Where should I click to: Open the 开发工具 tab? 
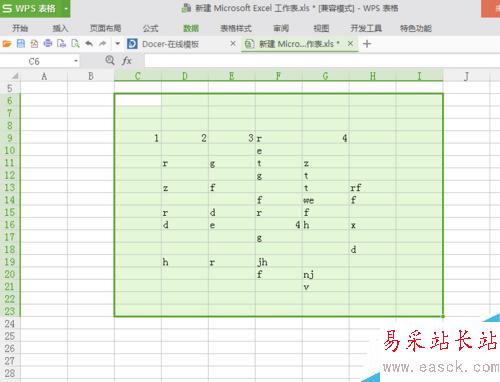(x=366, y=28)
